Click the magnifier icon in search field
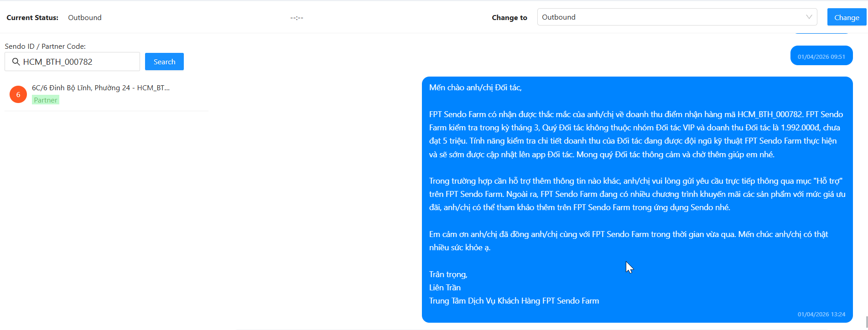Image resolution: width=868 pixels, height=330 pixels. pos(16,62)
